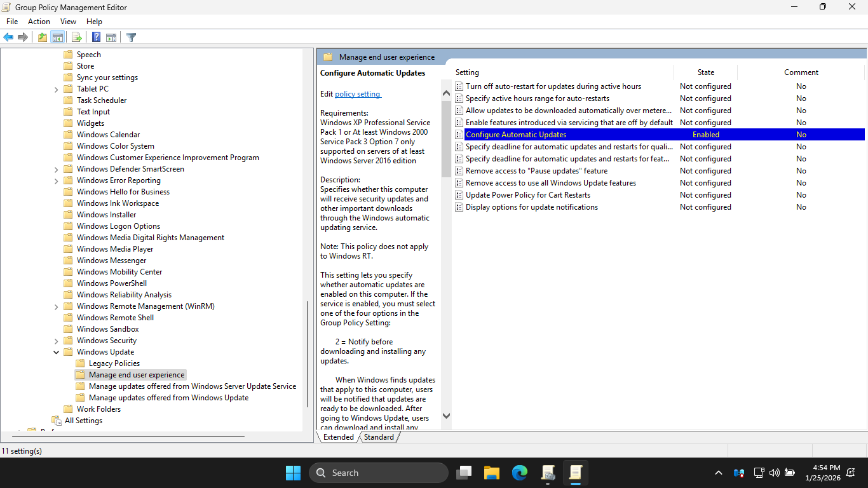Select the Legacy Policies folder
The width and height of the screenshot is (868, 488).
[x=114, y=363]
